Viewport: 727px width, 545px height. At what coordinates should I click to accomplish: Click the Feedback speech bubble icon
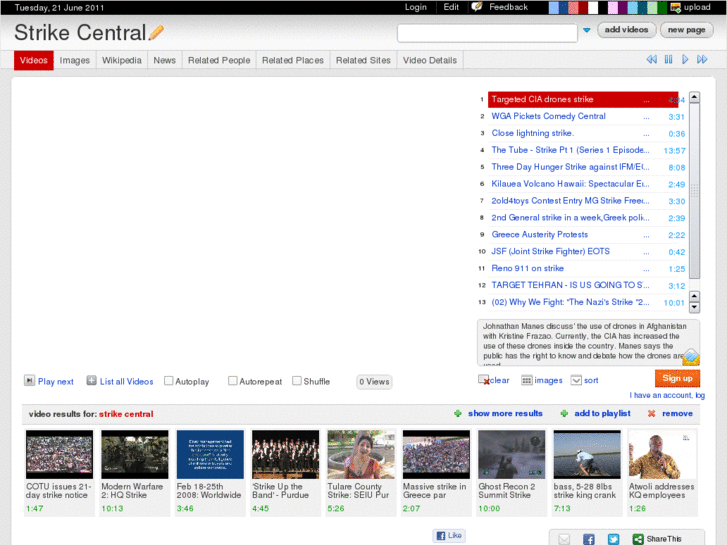pyautogui.click(x=477, y=6)
